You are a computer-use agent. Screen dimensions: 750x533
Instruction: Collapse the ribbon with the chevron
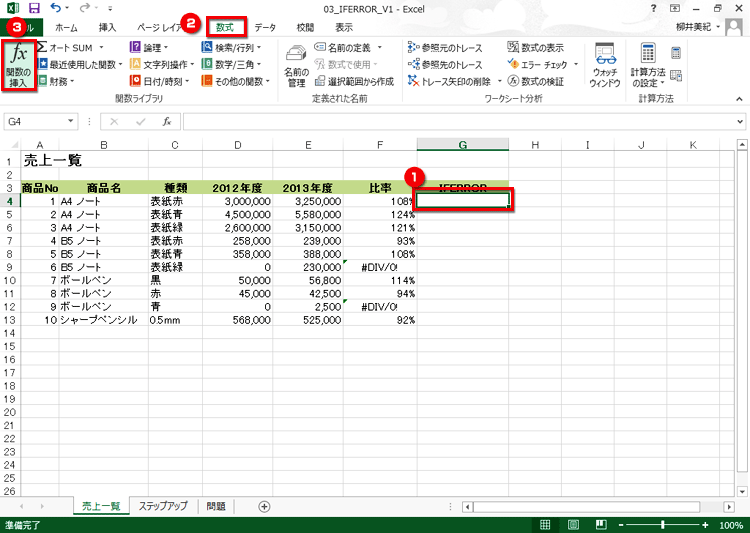point(739,99)
